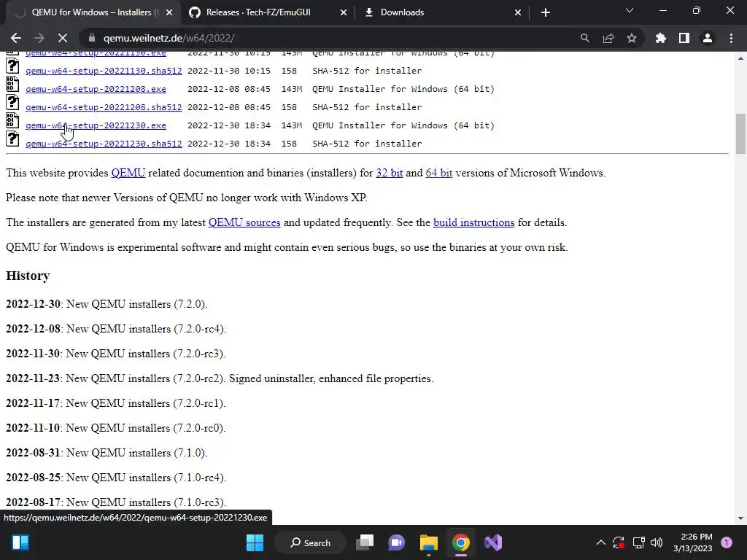Open File Explorer from the taskbar
This screenshot has width=747, height=560.
click(x=428, y=542)
